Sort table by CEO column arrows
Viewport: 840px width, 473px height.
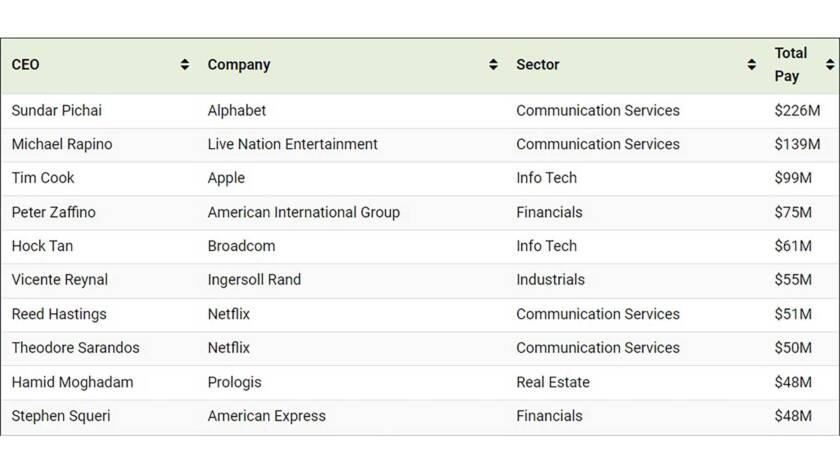[184, 65]
